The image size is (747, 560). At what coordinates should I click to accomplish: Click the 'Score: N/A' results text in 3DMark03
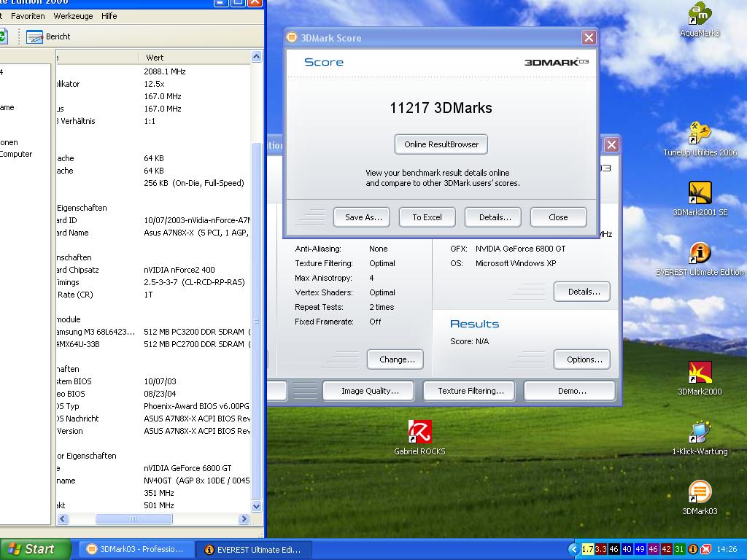pyautogui.click(x=469, y=341)
